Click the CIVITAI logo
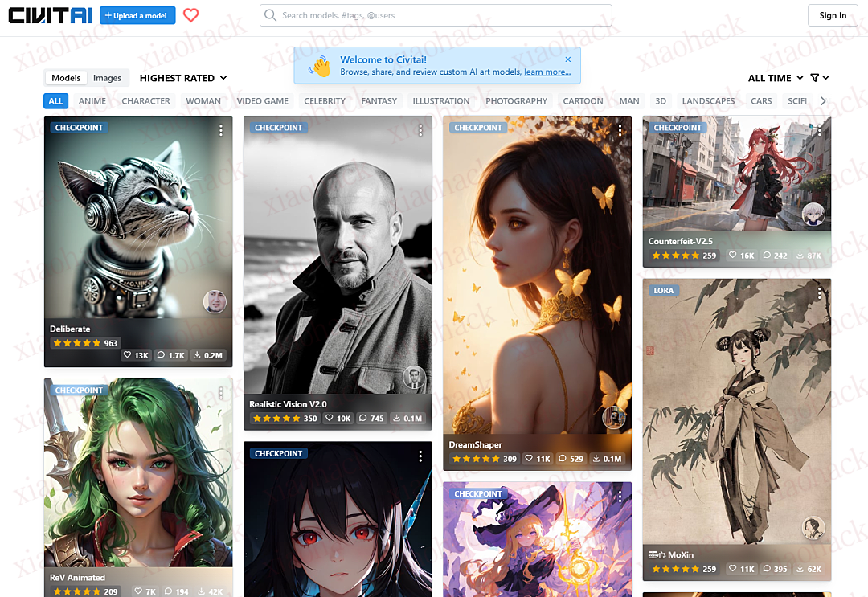 pos(50,14)
